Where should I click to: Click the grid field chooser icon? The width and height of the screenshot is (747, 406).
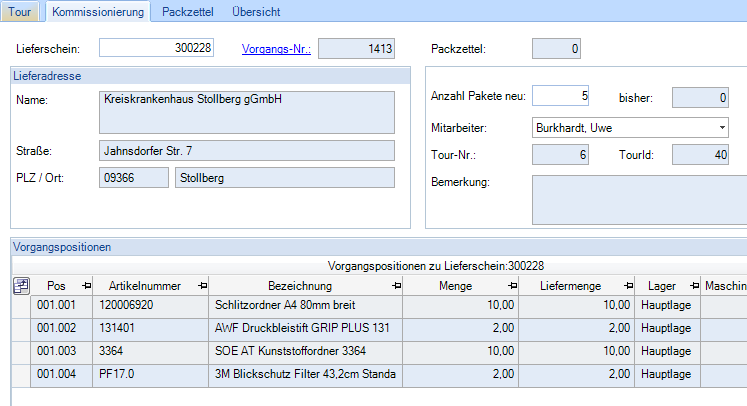click(20, 286)
